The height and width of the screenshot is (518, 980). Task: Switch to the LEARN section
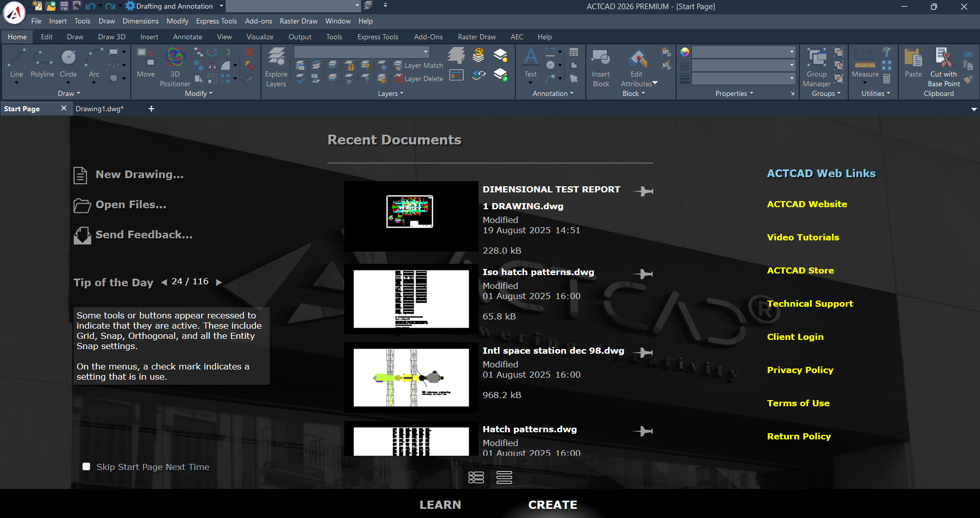click(440, 505)
